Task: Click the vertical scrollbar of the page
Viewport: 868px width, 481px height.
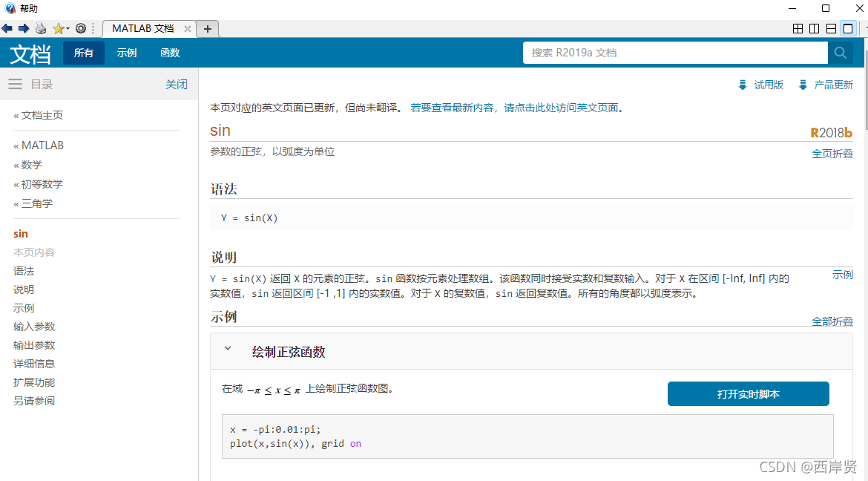Action: (863, 223)
